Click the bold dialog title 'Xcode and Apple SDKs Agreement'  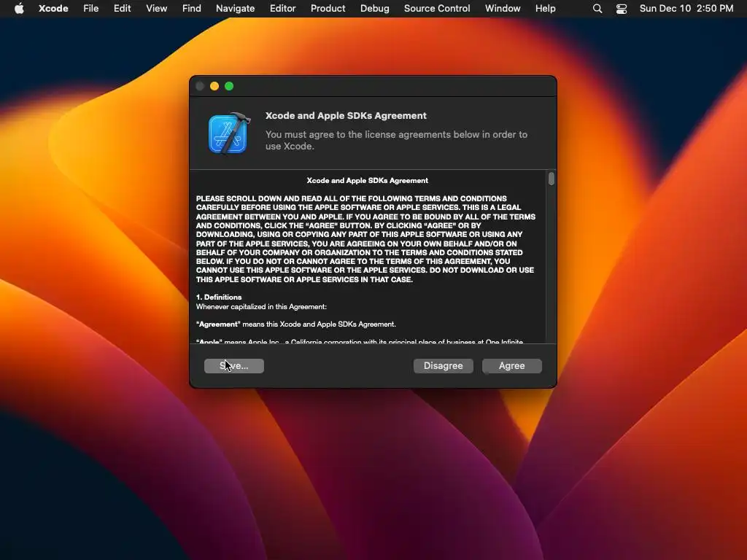(346, 116)
